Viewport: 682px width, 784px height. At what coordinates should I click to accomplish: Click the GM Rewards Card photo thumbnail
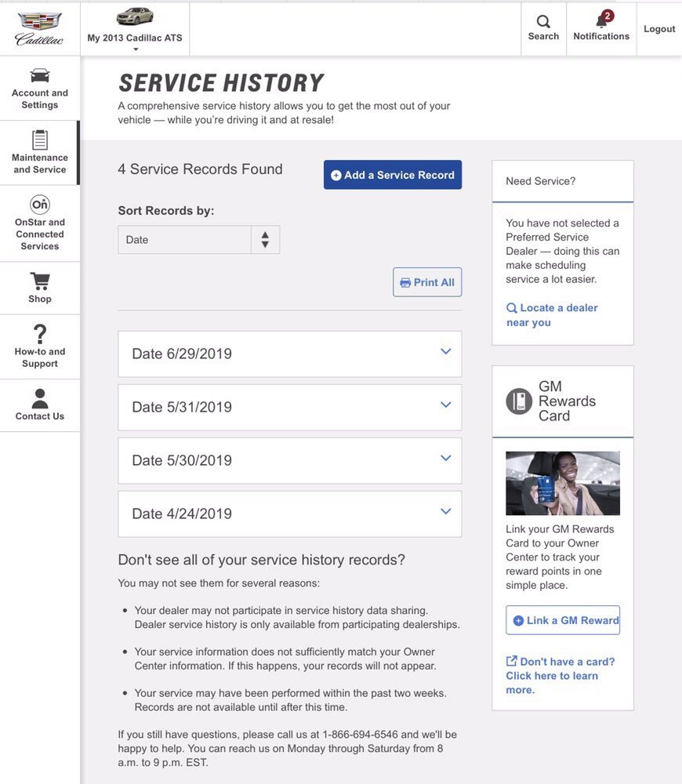(563, 483)
